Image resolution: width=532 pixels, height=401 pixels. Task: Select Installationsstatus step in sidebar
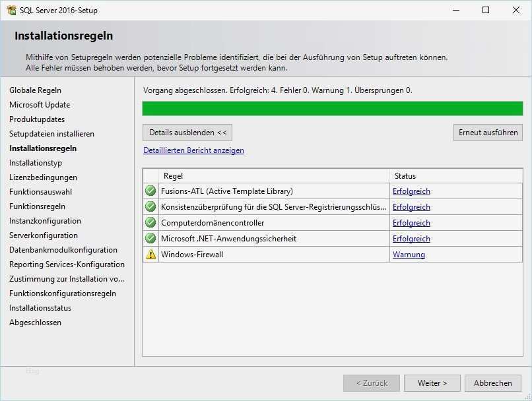(x=40, y=308)
